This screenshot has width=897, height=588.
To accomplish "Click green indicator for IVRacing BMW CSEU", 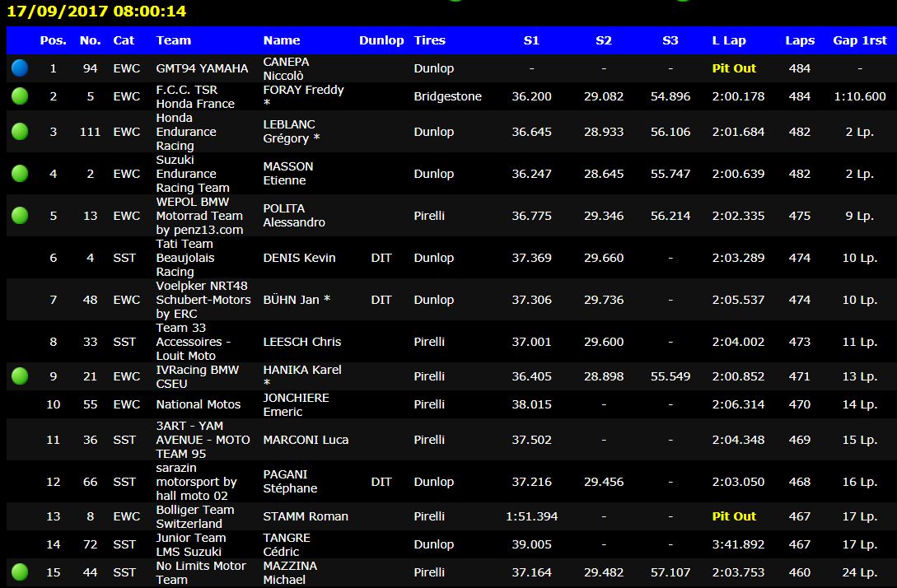I will [19, 376].
